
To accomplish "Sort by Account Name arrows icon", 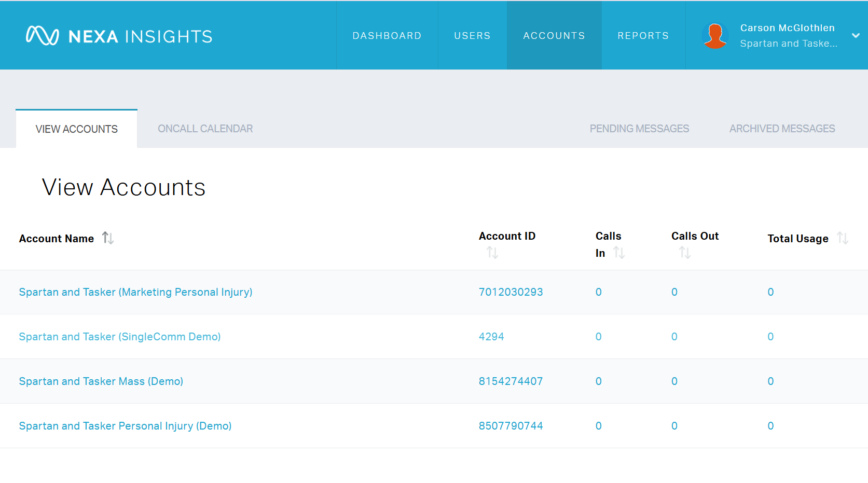I will click(x=108, y=238).
